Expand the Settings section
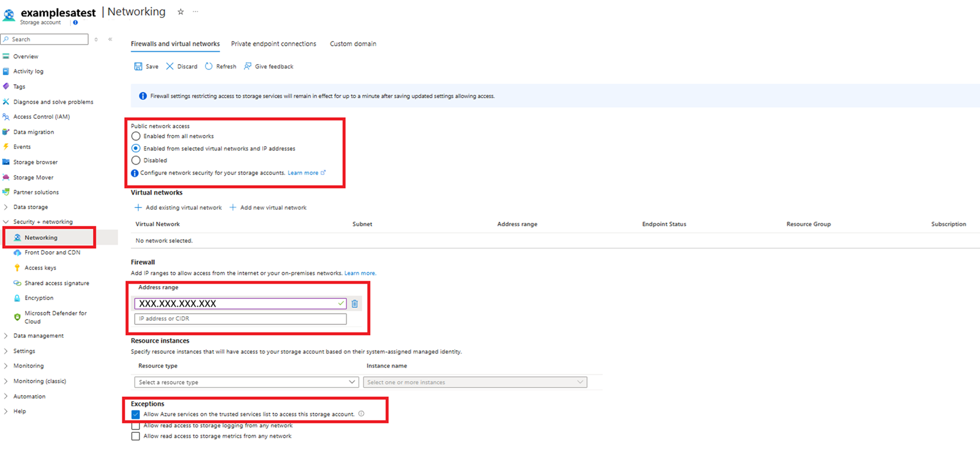Viewport: 980px width, 449px height. coord(6,351)
